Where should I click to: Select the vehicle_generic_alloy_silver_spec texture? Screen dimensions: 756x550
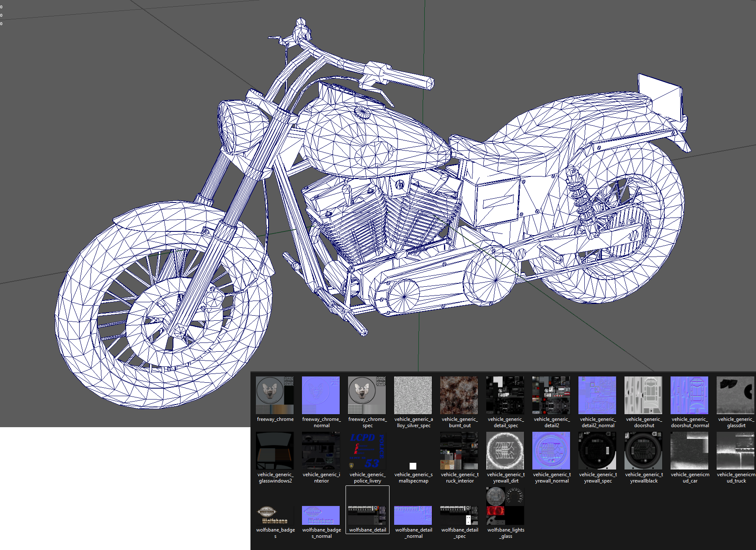[413, 395]
